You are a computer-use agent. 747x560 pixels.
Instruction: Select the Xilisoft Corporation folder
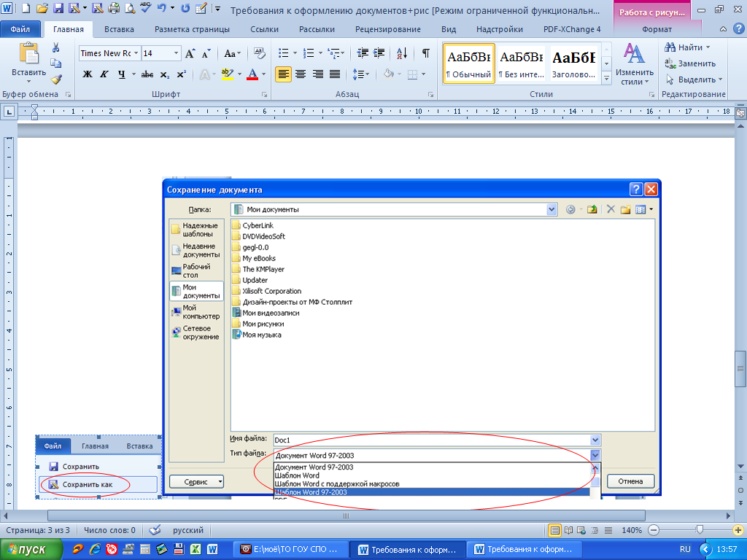coord(267,291)
